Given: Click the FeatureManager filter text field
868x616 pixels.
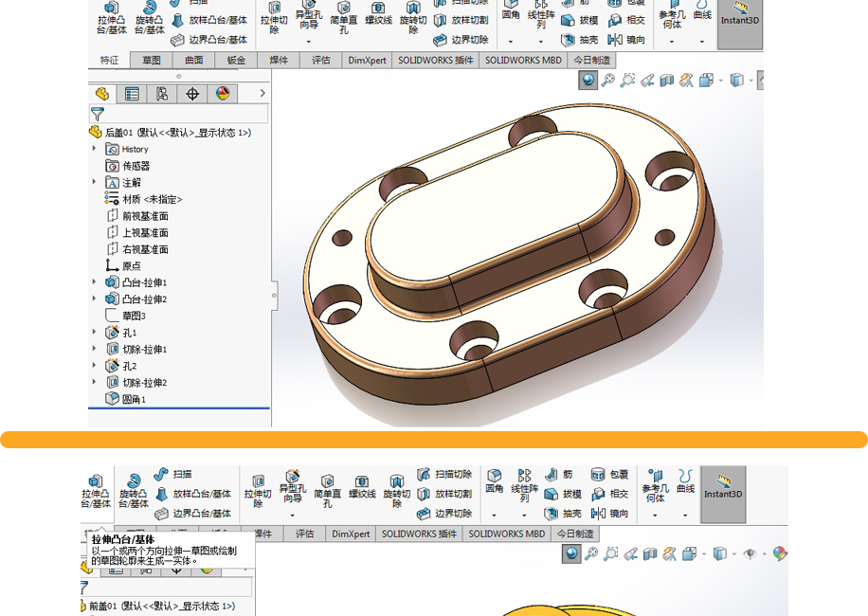Looking at the screenshot, I should 179,114.
